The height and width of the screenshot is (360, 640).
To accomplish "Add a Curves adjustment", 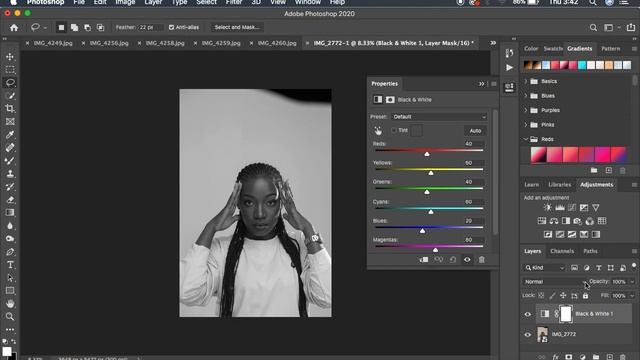I will pos(572,208).
